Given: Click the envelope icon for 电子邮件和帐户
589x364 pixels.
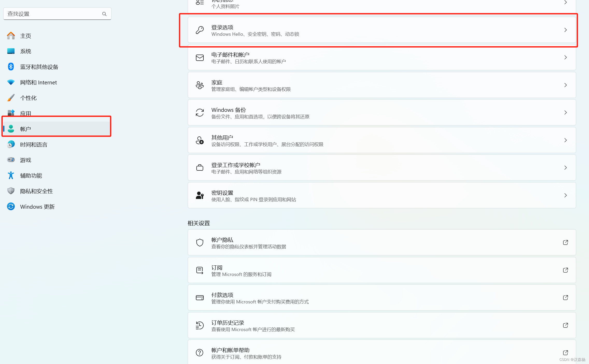Looking at the screenshot, I should [200, 57].
